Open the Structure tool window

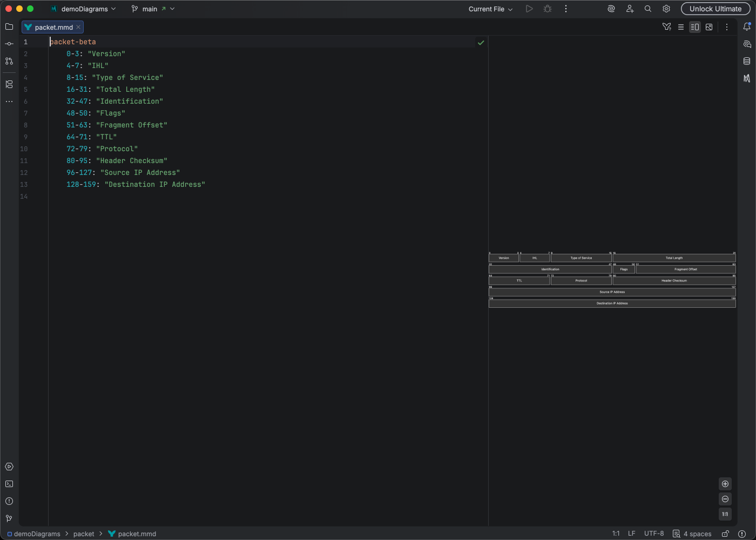(9, 84)
